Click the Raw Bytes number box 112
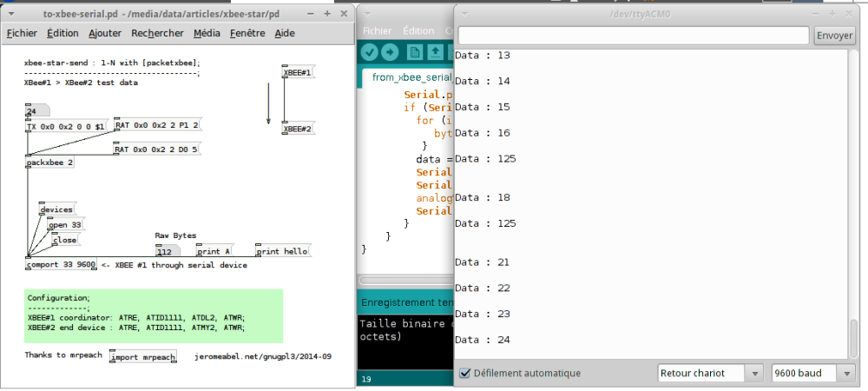 click(x=167, y=251)
